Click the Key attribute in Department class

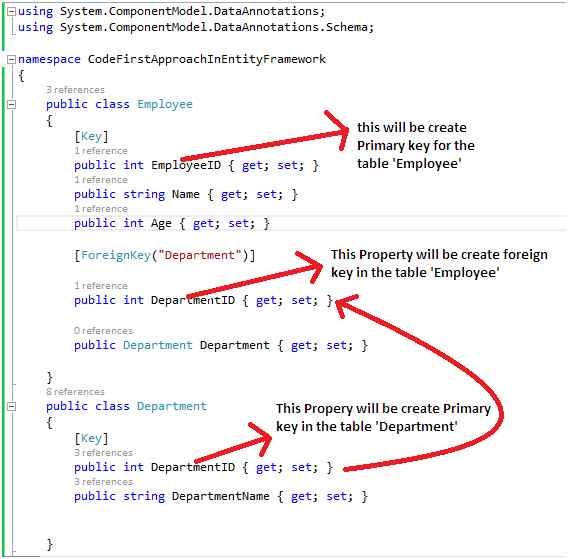click(x=91, y=438)
